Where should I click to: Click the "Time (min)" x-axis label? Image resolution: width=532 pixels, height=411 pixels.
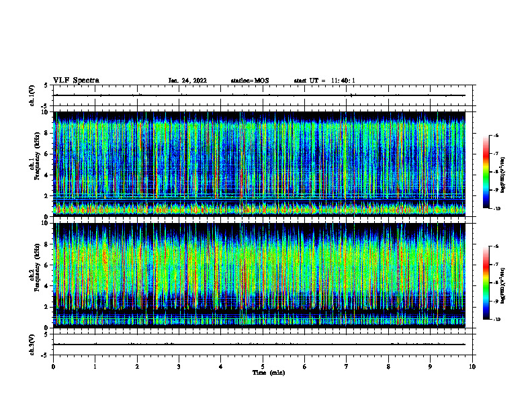coord(269,373)
